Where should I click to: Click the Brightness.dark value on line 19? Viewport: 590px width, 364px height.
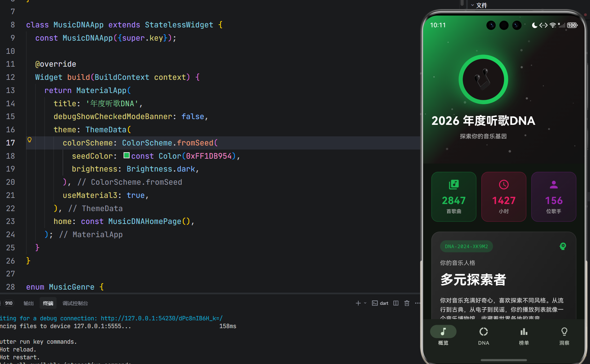click(161, 169)
